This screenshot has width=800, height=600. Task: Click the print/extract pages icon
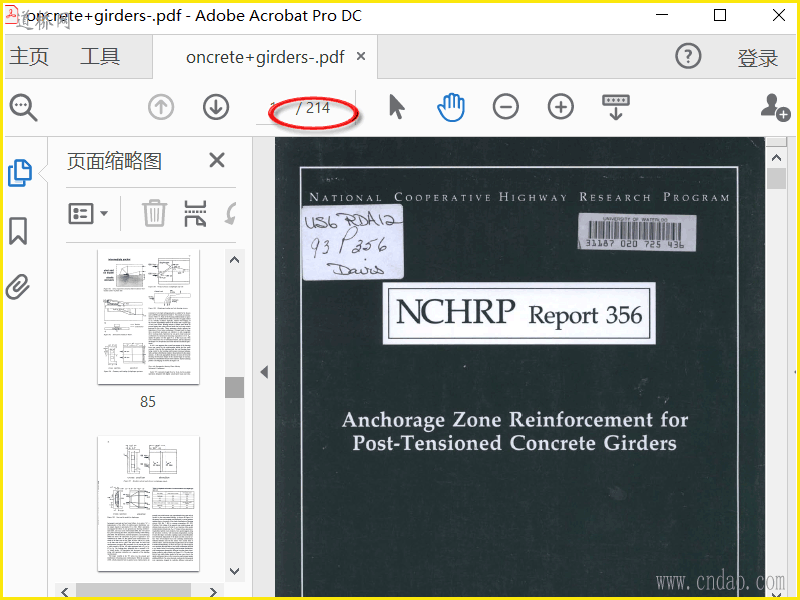tap(195, 213)
